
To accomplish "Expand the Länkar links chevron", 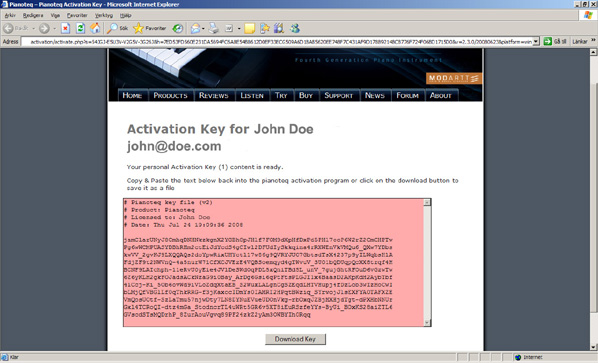I will [593, 40].
